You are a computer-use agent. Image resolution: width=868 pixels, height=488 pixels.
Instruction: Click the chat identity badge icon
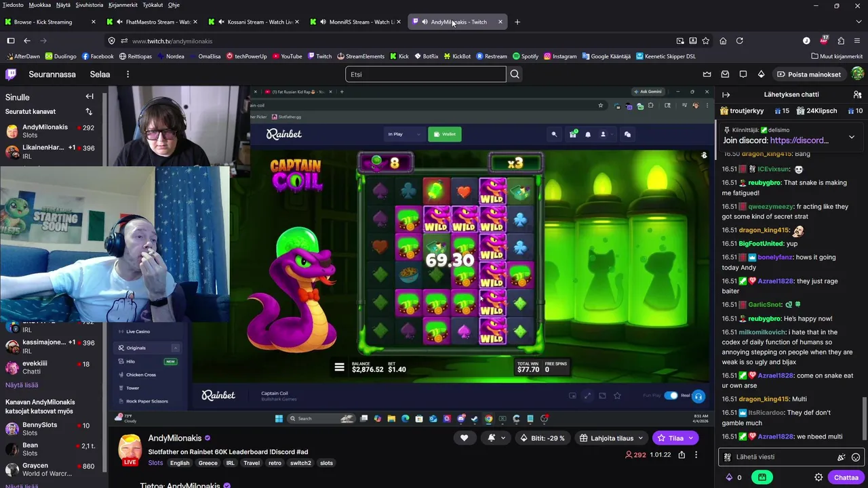pyautogui.click(x=728, y=457)
